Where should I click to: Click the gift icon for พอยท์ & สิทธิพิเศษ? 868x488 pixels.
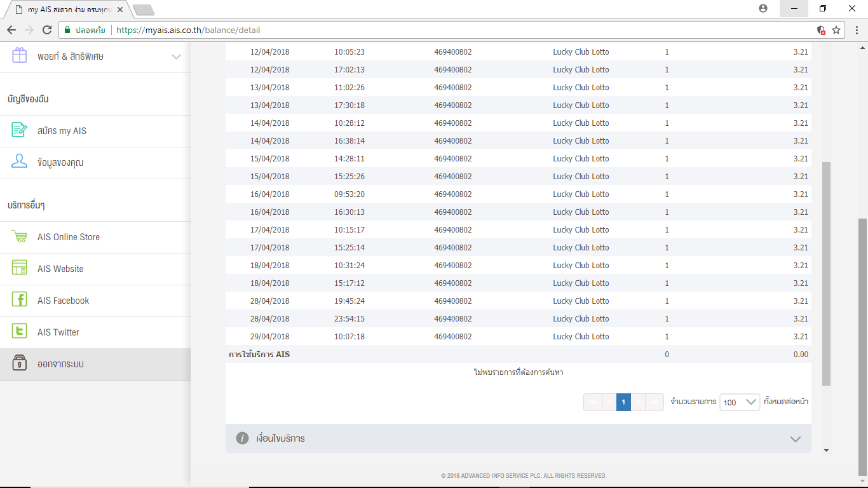click(20, 56)
